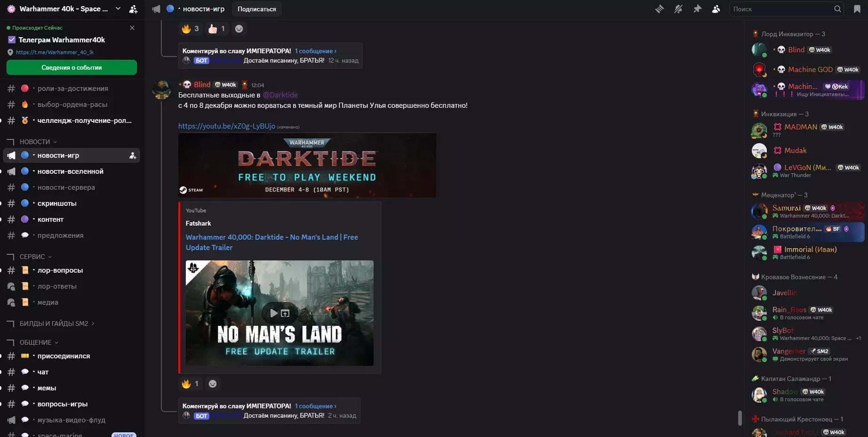The height and width of the screenshot is (437, 868).
Task: Expand the bottom thread's '1 сообщение' link
Action: [316, 406]
